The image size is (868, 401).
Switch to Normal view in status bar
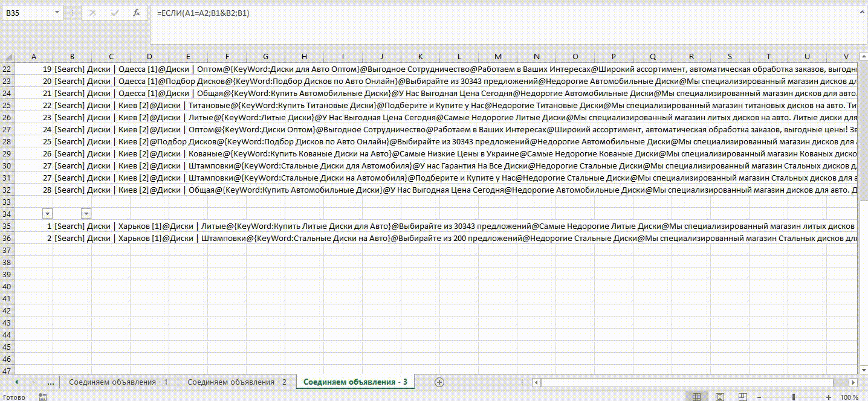(697, 397)
